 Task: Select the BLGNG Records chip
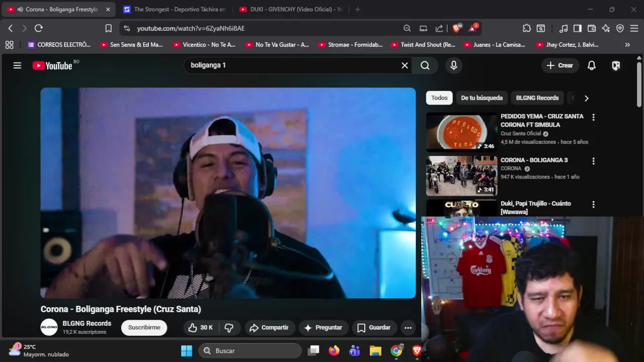[537, 98]
